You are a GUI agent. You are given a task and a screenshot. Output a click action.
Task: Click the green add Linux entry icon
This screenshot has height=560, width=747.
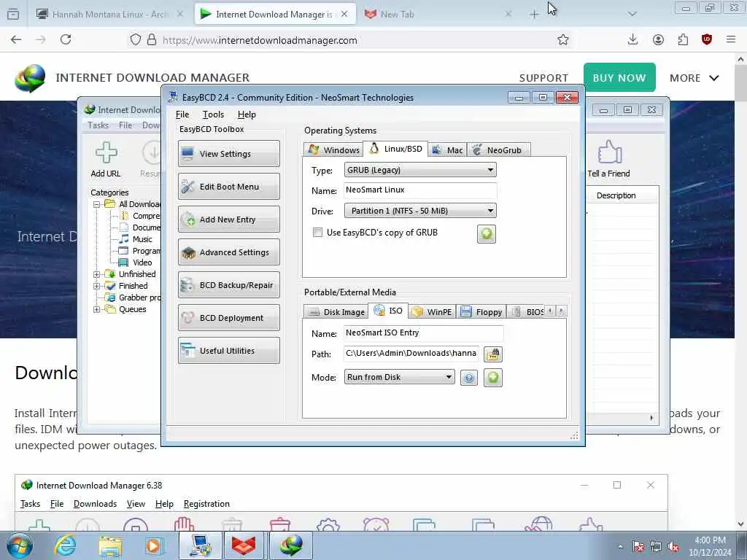tap(487, 234)
